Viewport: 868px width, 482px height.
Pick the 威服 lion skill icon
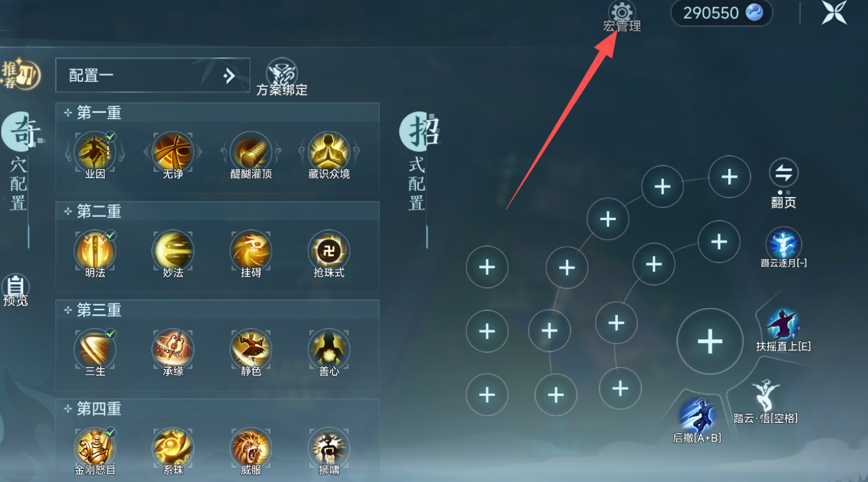click(x=251, y=448)
